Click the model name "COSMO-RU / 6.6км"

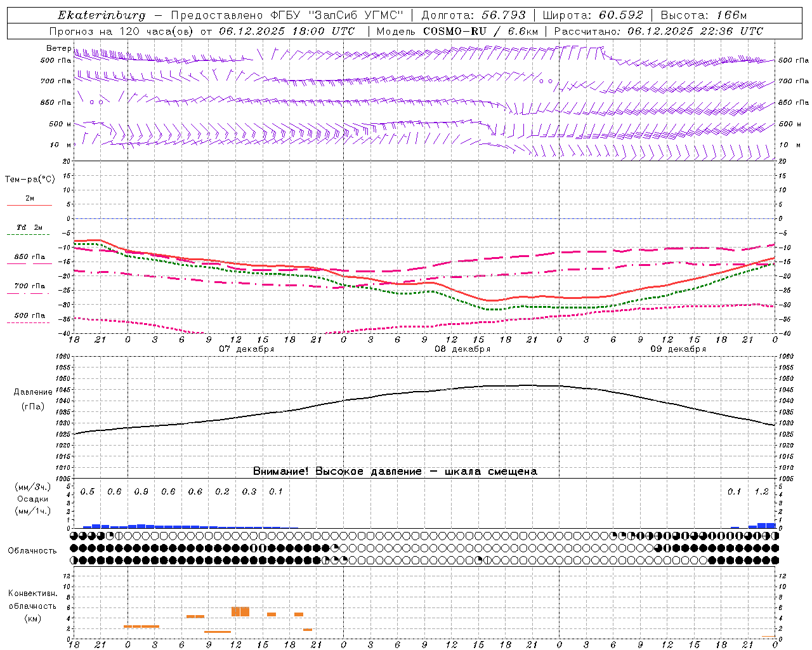click(480, 31)
